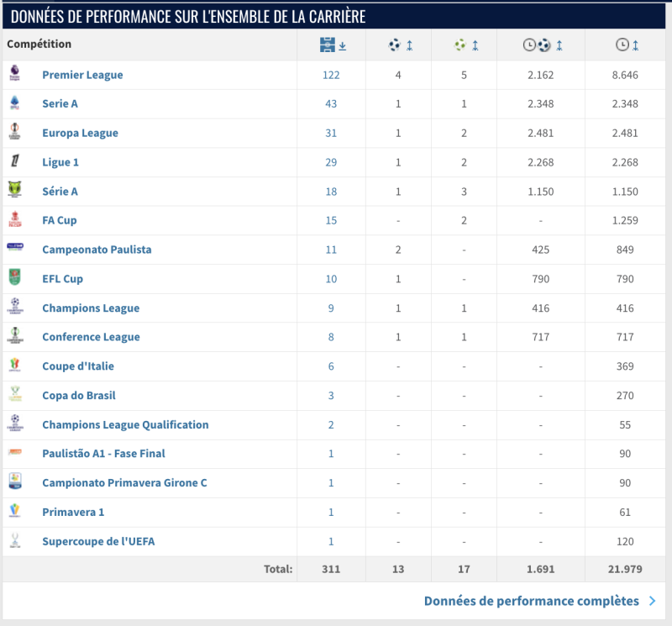The width and height of the screenshot is (672, 626).
Task: Open Champions League Qualification link
Action: point(125,424)
